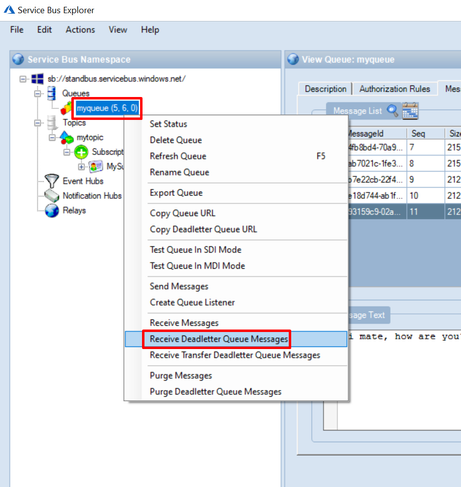Switch to the Authorization Rules tab
Viewport: 461px width, 487px height.
pos(395,89)
